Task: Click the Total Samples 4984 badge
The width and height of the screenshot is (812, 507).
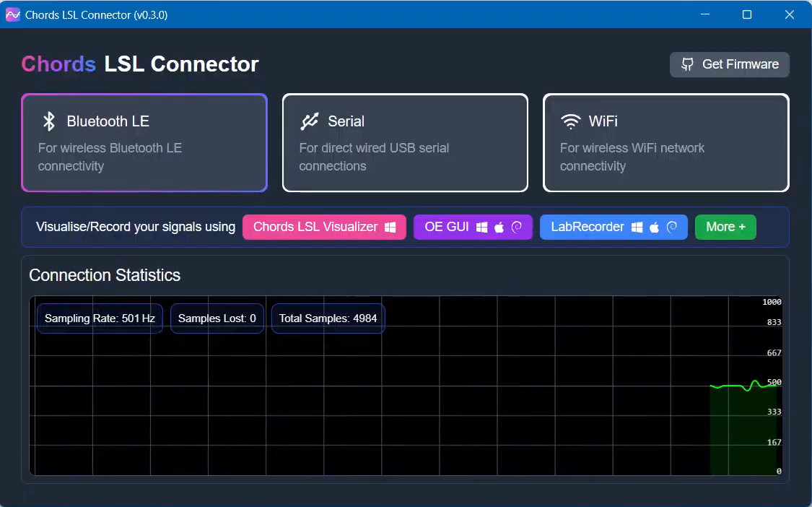Action: pyautogui.click(x=328, y=318)
